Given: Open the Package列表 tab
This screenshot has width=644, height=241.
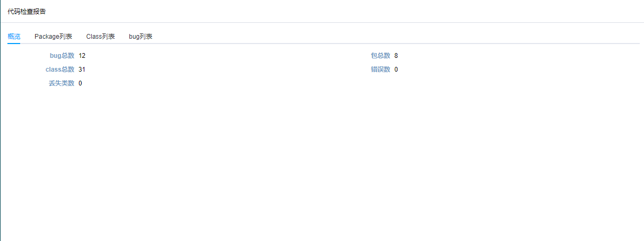Looking at the screenshot, I should (53, 37).
